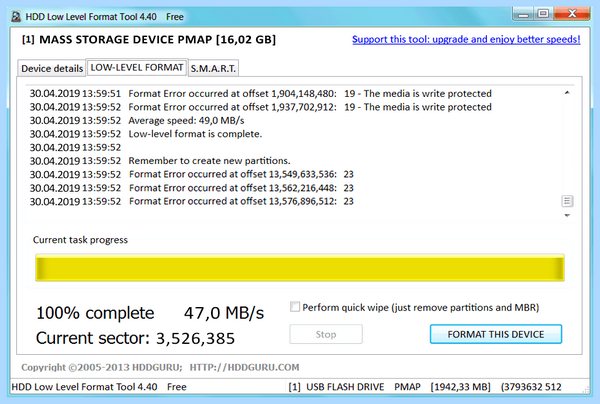The width and height of the screenshot is (600, 404).
Task: Click status bar 'HDD Low Level Format Tool 4.40' text
Action: click(84, 387)
